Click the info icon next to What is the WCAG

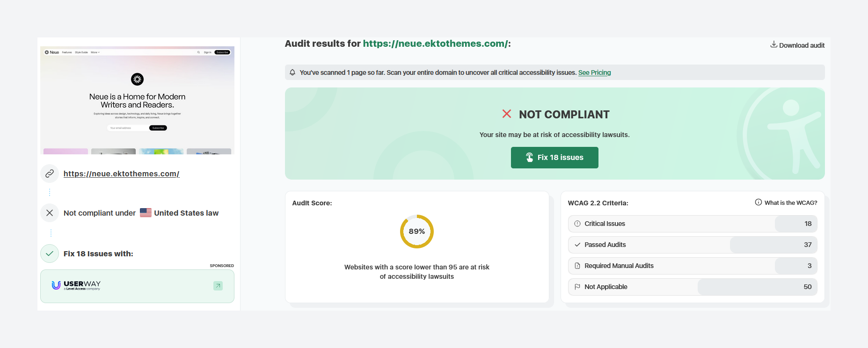758,203
